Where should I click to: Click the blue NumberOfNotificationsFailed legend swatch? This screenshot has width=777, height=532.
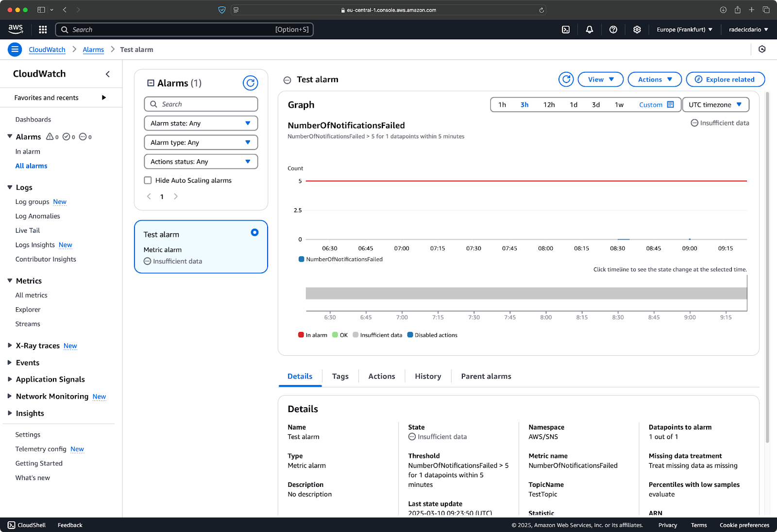point(302,259)
